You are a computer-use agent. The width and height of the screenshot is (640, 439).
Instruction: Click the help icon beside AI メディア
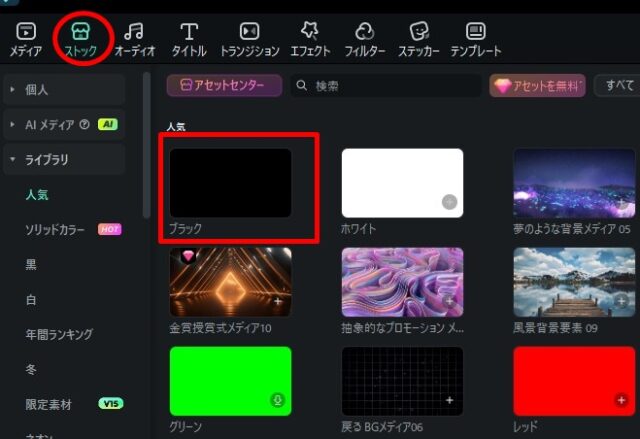tap(84, 124)
